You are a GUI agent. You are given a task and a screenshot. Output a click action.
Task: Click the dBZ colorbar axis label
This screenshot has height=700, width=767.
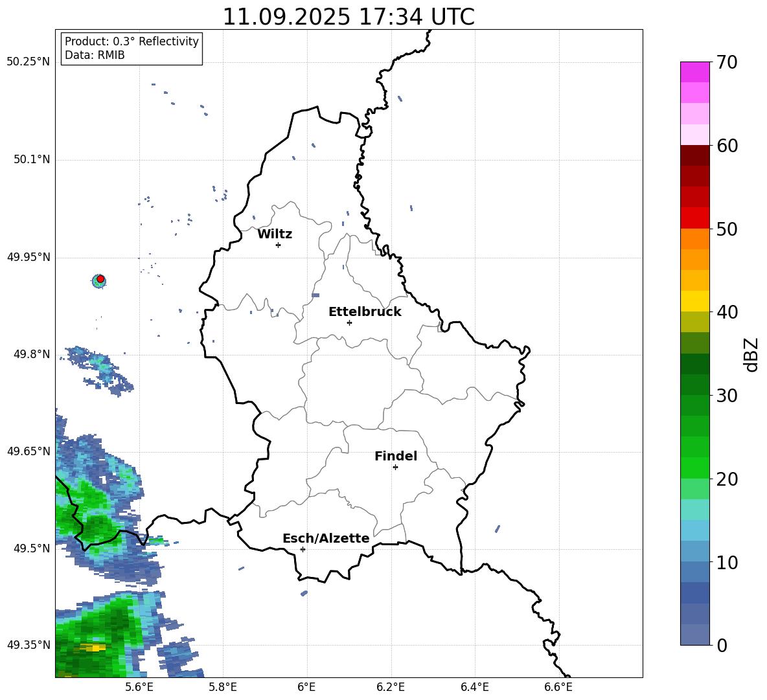[x=752, y=354]
